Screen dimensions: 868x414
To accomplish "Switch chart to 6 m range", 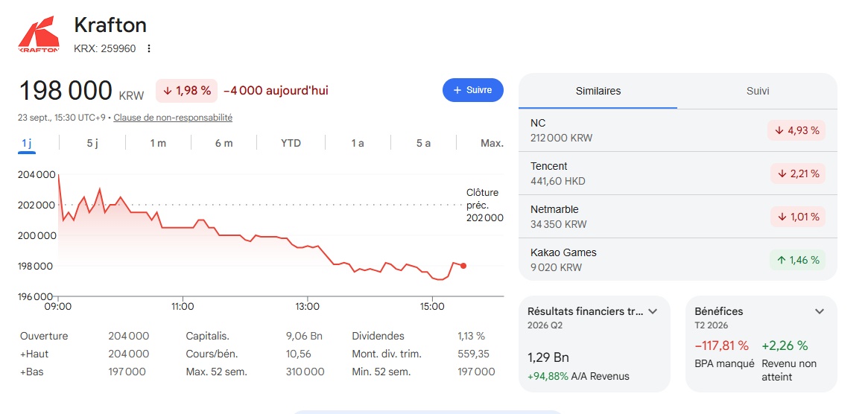I will tap(224, 144).
